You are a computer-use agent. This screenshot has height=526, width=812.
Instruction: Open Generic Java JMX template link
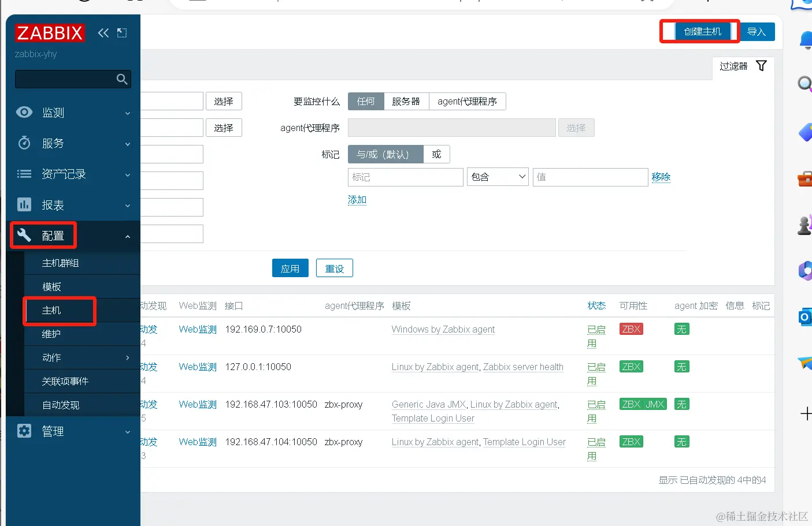[x=429, y=404]
